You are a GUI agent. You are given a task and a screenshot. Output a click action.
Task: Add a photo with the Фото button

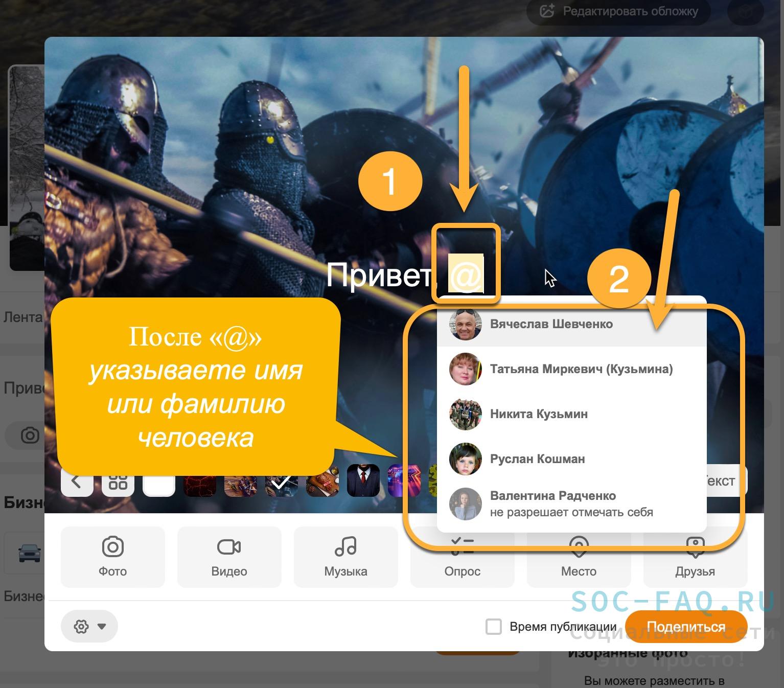coord(112,557)
